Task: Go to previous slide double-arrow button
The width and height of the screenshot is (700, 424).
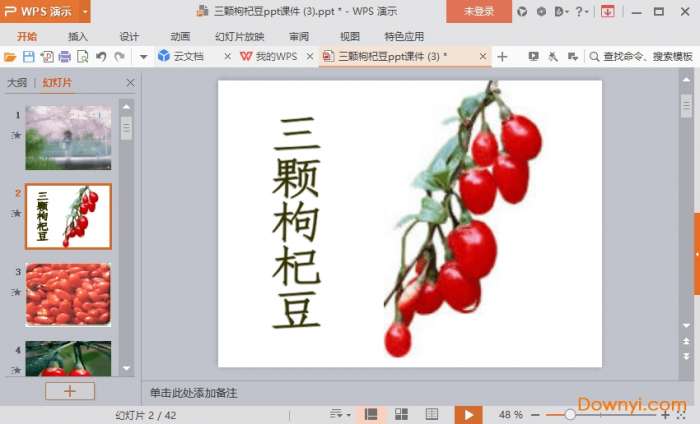Action: click(x=686, y=341)
